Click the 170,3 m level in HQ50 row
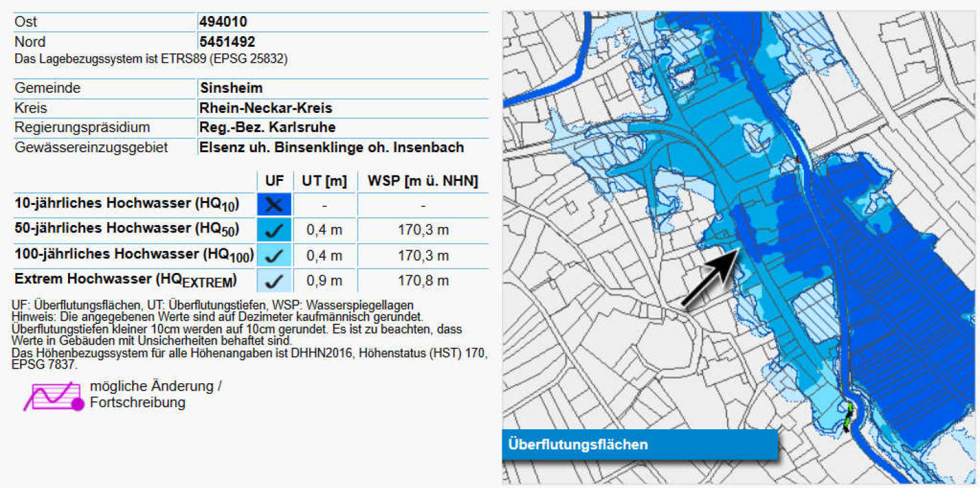 point(423,230)
